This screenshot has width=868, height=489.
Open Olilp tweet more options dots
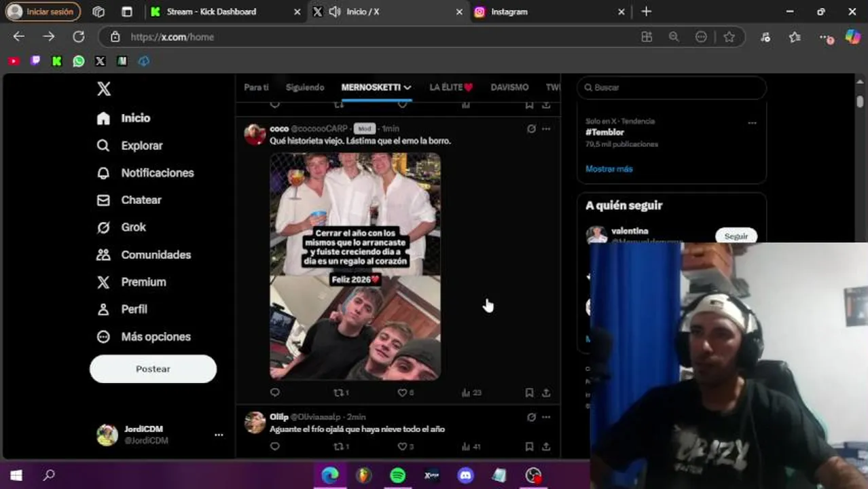tap(546, 417)
